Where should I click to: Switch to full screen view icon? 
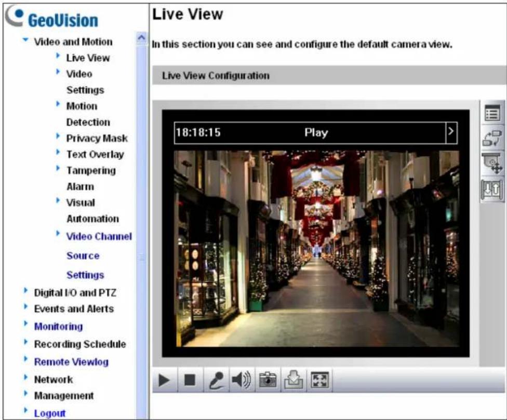(x=319, y=380)
